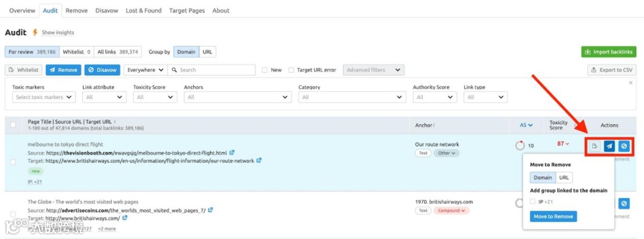Expand the Other anchor tag dropdown
The image size is (644, 239).
tap(447, 153)
